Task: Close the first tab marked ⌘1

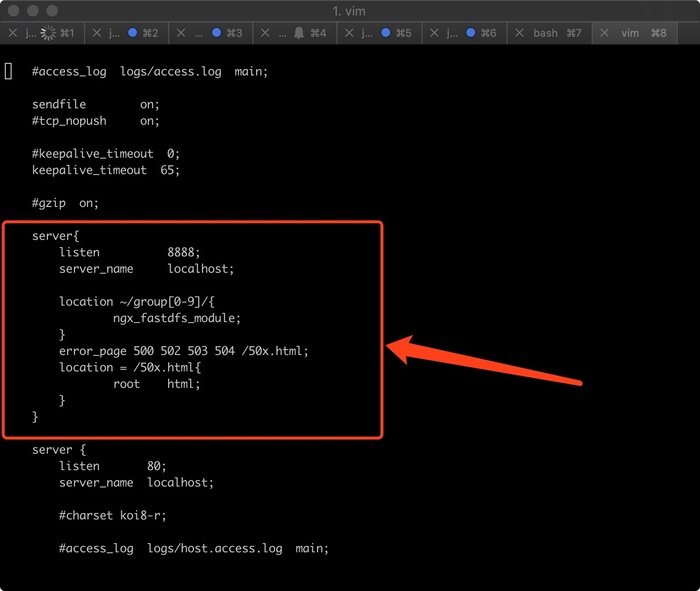Action: (12, 33)
